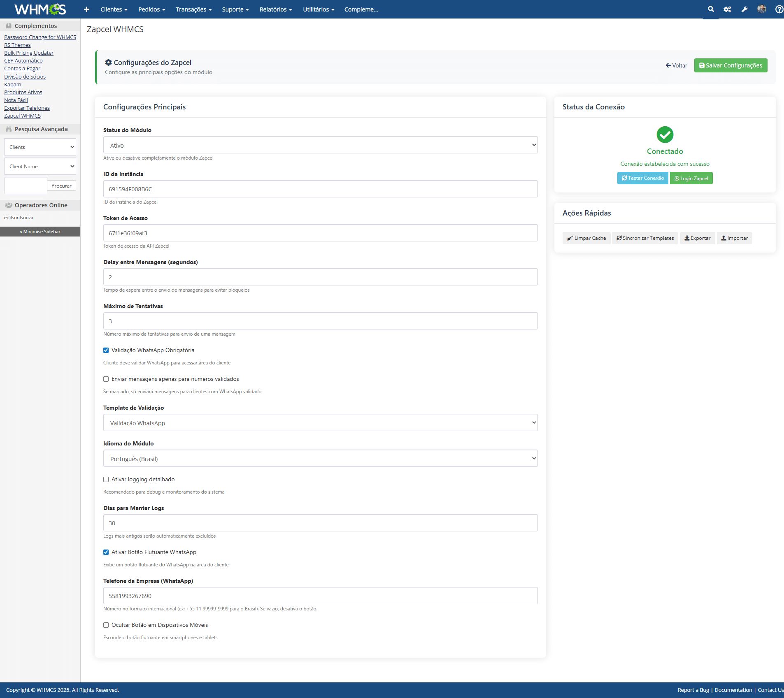Open the Clientes menu

(x=114, y=9)
